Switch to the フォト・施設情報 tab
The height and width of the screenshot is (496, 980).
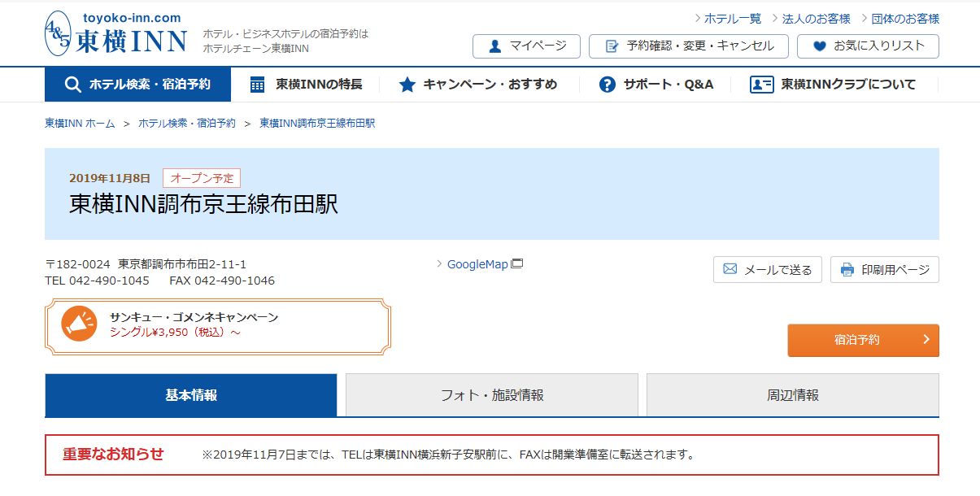point(492,395)
